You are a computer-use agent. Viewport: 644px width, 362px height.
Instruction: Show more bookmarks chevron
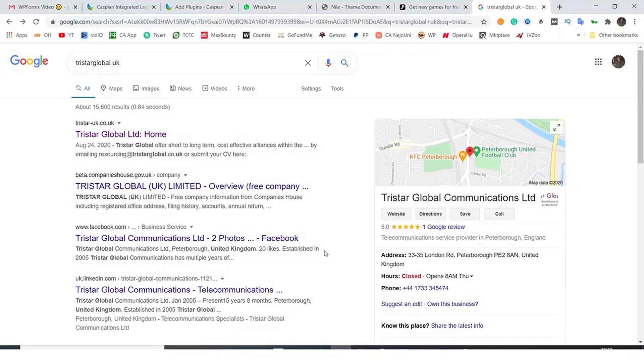tap(578, 35)
